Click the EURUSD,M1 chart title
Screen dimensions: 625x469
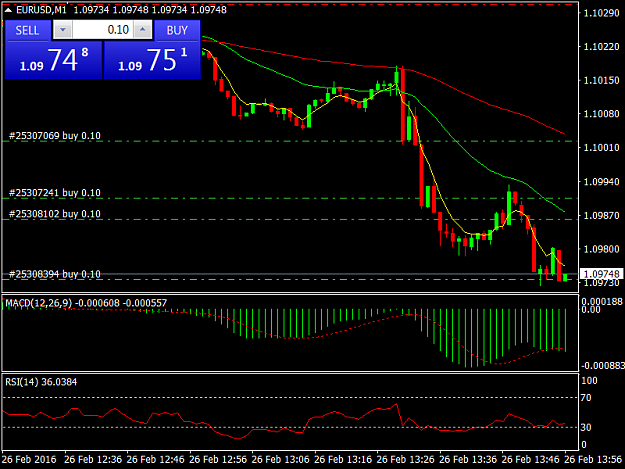pos(41,10)
